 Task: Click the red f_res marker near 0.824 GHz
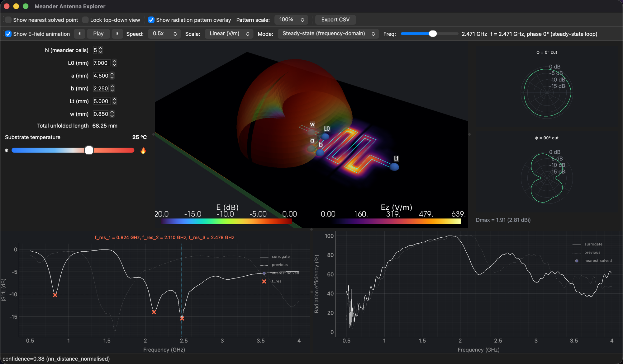(55, 295)
